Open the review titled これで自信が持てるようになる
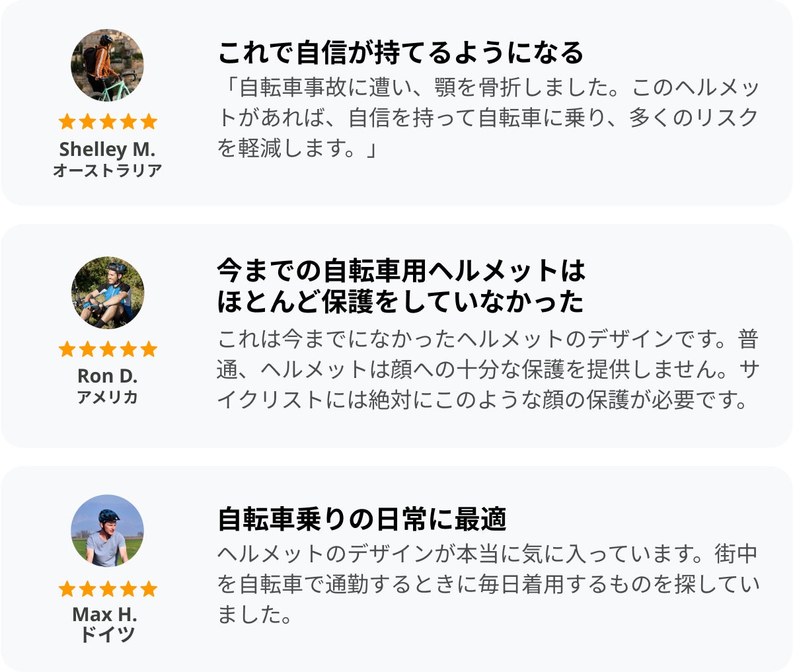 [400, 53]
